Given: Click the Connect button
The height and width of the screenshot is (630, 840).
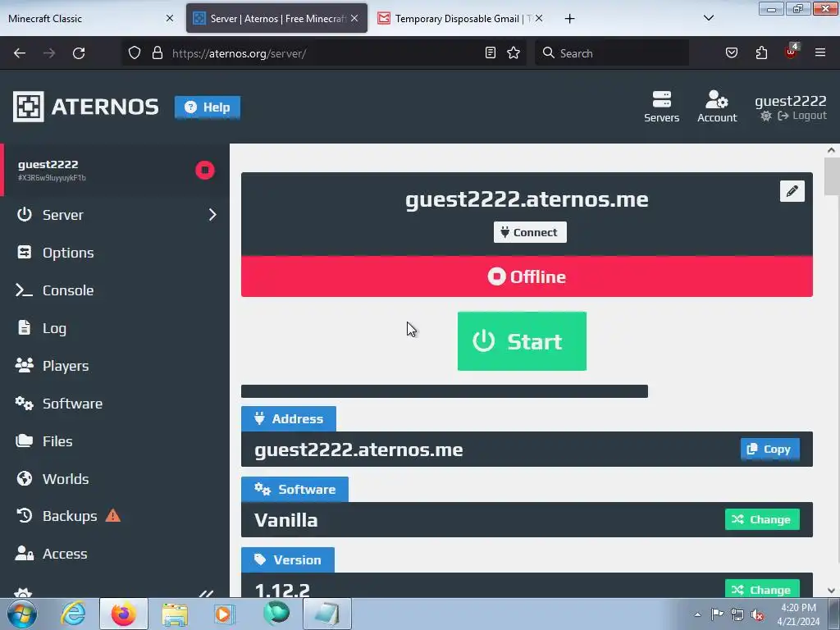Looking at the screenshot, I should [x=530, y=232].
